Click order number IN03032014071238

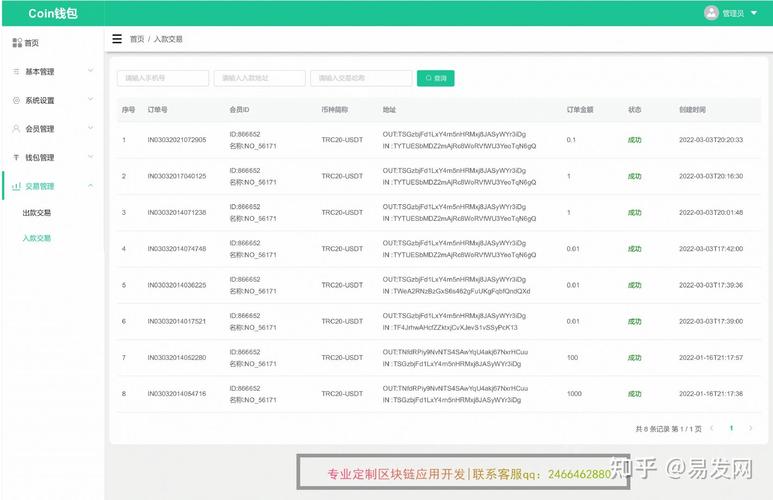click(x=177, y=213)
